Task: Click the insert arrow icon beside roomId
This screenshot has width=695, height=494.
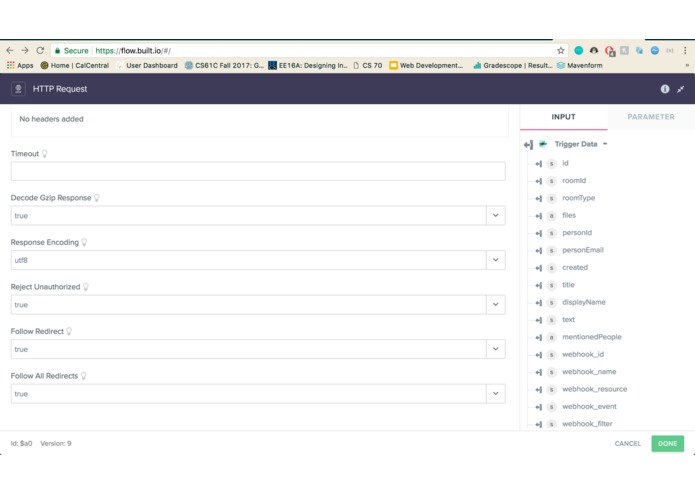Action: [539, 181]
